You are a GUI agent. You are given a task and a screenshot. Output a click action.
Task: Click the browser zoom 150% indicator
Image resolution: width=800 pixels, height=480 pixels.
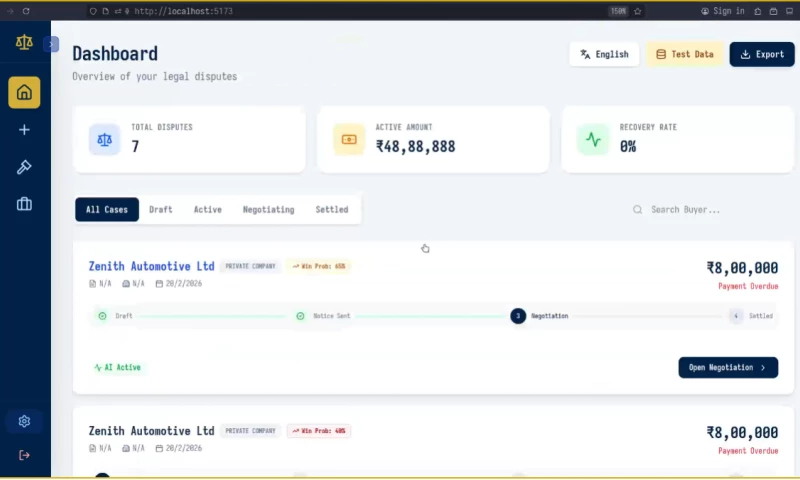point(618,11)
